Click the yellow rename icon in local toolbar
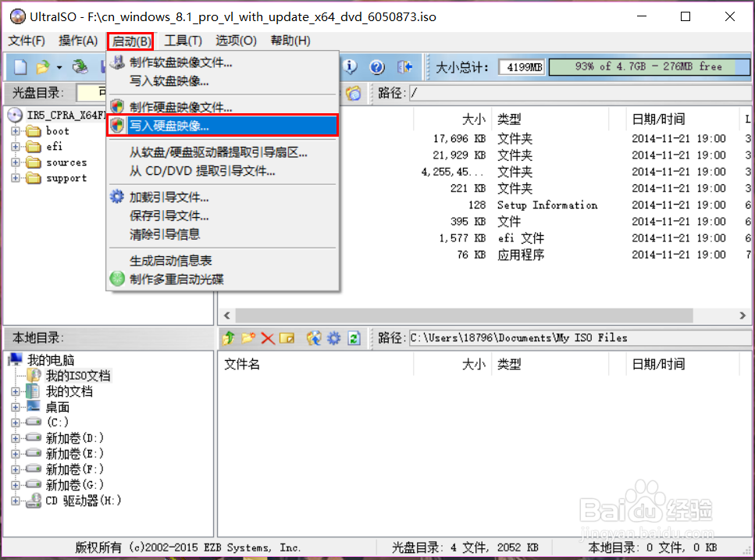Image resolution: width=755 pixels, height=560 pixels. (x=287, y=338)
